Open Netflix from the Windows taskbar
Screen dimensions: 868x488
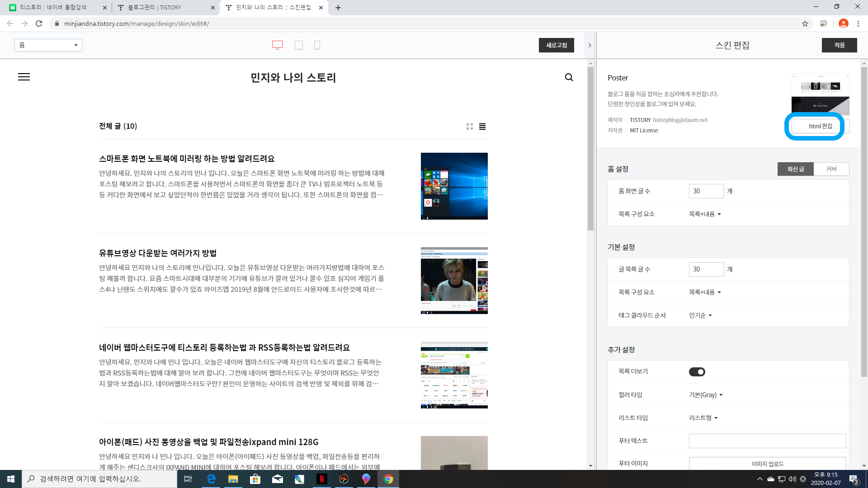(321, 479)
